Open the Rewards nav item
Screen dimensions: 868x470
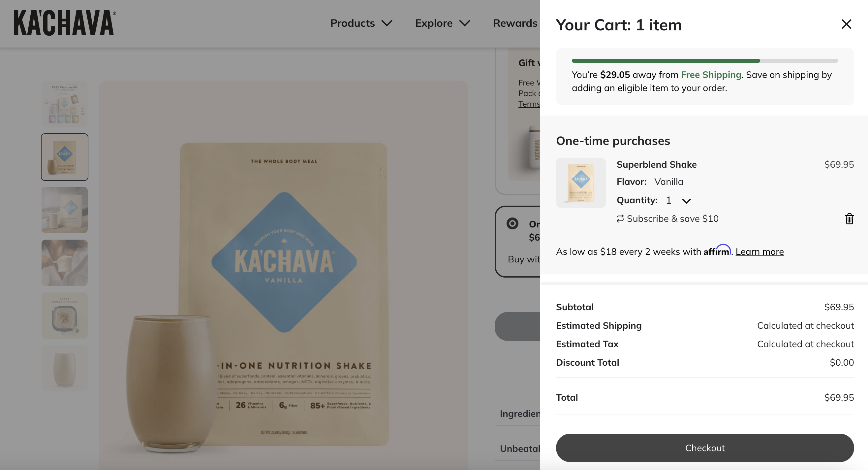pos(515,23)
